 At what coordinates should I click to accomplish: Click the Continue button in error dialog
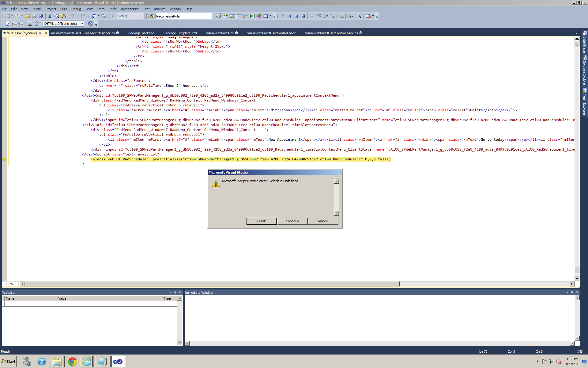click(x=292, y=221)
